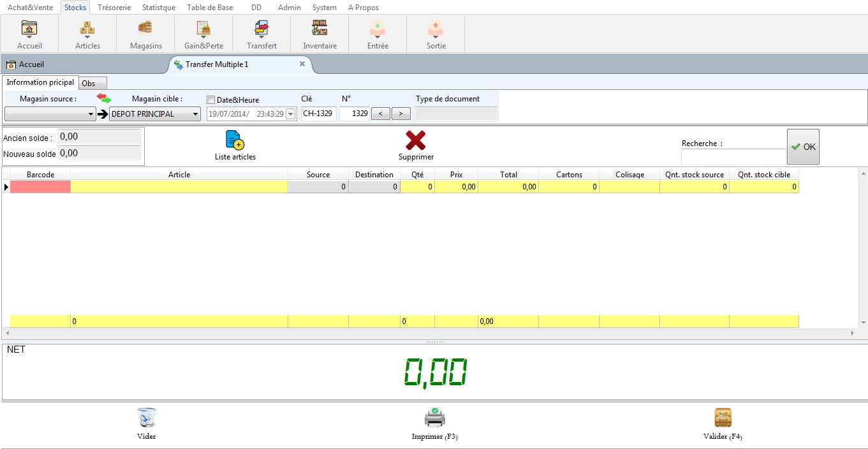Image resolution: width=868 pixels, height=449 pixels.
Task: Enable the Date&Heure checkbox
Action: [x=211, y=99]
